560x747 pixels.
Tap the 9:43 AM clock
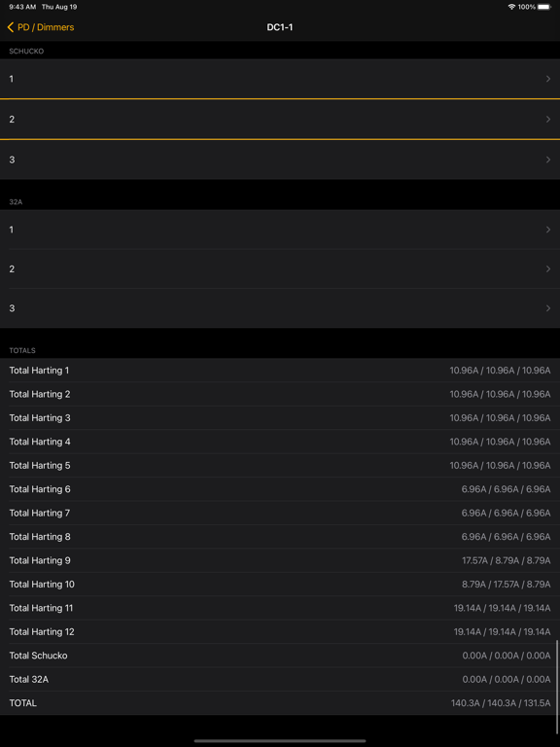pyautogui.click(x=22, y=7)
